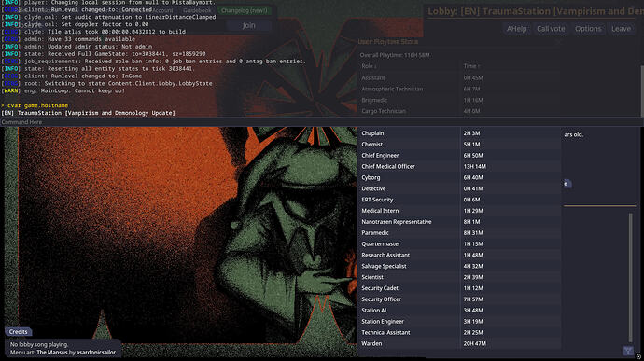Viewport: 644px width, 361px height.
Task: Click the 'Received Full GameState' console line
Action: [103, 54]
